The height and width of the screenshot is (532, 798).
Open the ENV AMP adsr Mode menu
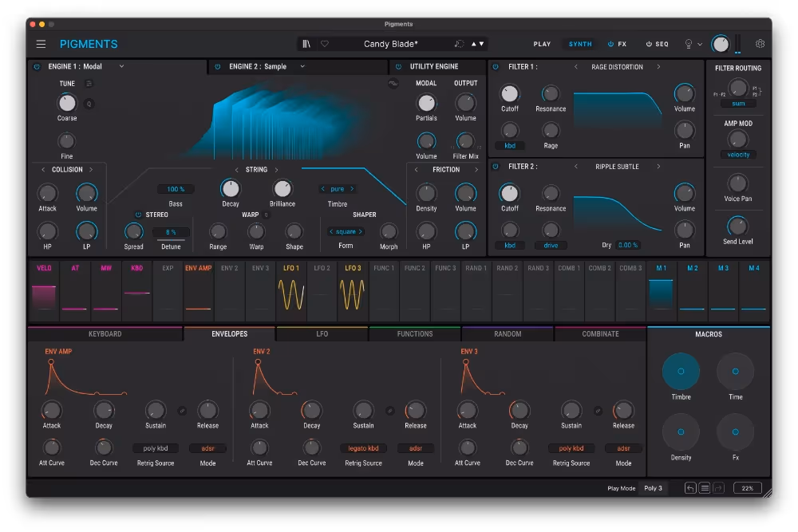[207, 448]
